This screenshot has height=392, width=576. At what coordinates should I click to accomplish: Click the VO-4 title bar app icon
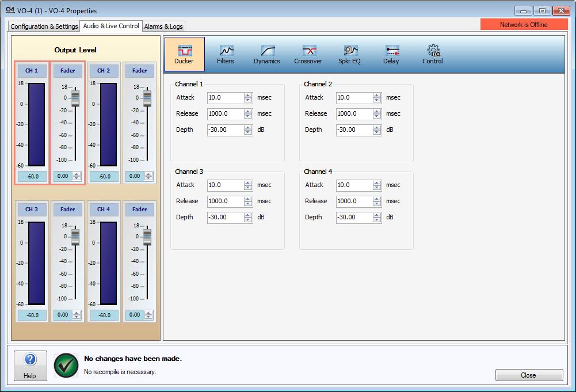pos(10,10)
